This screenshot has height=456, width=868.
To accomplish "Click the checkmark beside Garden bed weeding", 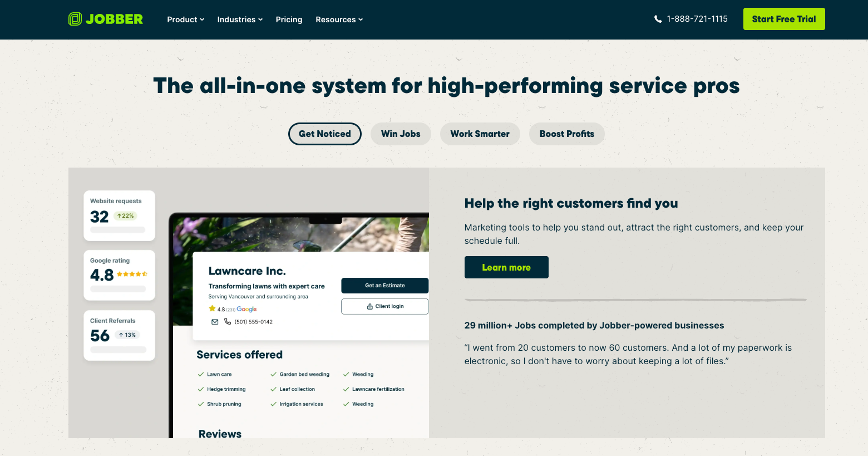I will click(273, 374).
